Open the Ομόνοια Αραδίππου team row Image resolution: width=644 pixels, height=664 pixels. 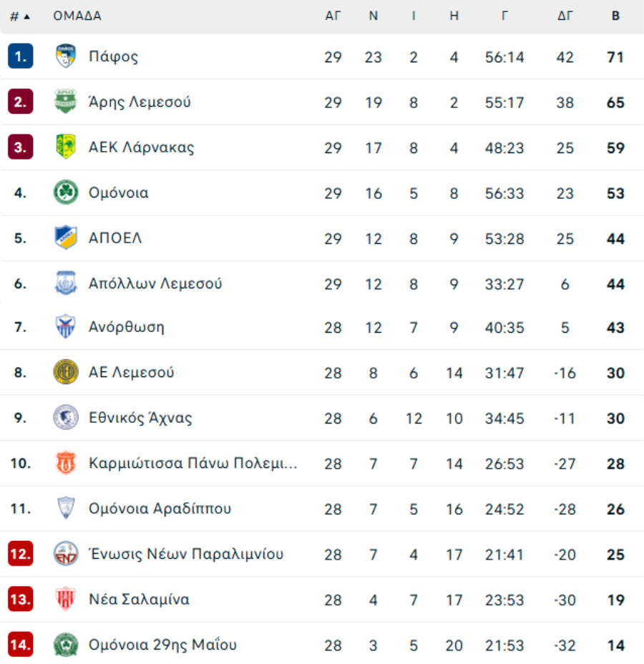coord(322,508)
